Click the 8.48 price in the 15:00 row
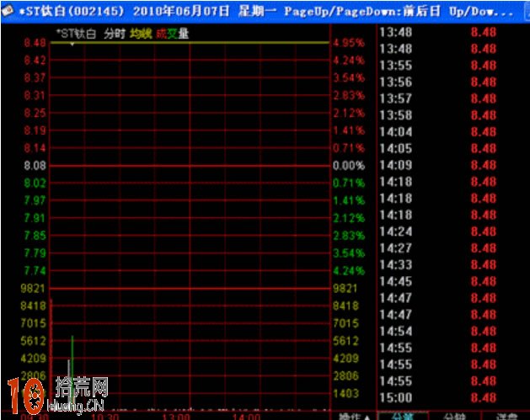 pyautogui.click(x=484, y=398)
